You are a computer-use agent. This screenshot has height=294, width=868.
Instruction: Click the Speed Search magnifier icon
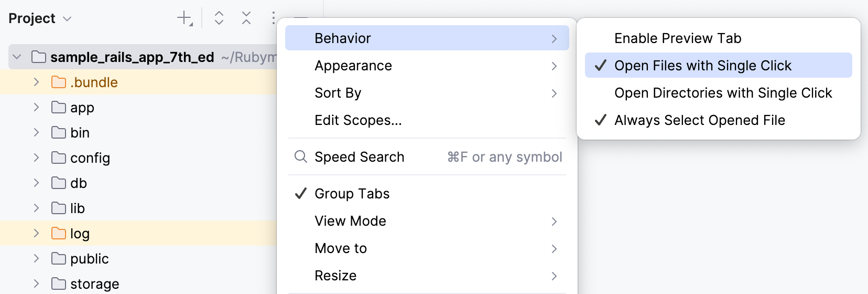(x=300, y=157)
